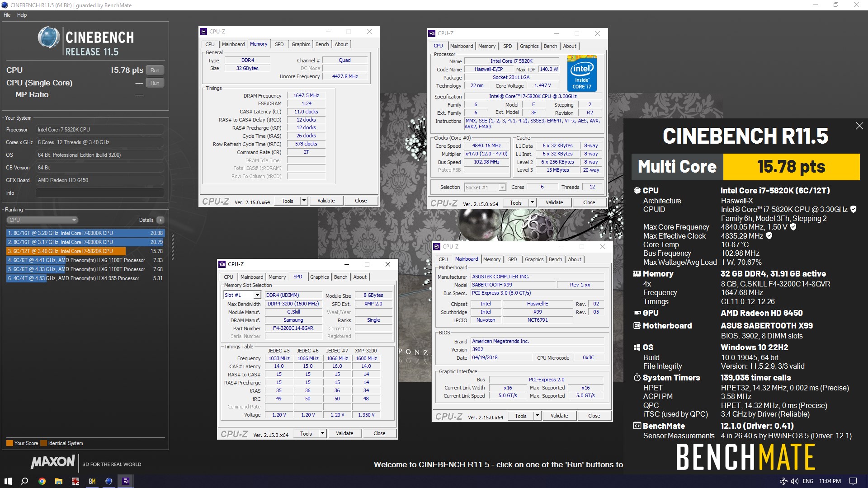
Task: Close the BenchMate result overlay with X
Action: coord(859,126)
